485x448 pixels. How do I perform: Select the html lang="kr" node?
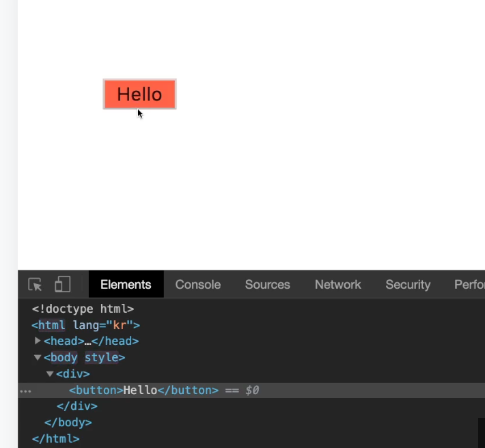(85, 325)
